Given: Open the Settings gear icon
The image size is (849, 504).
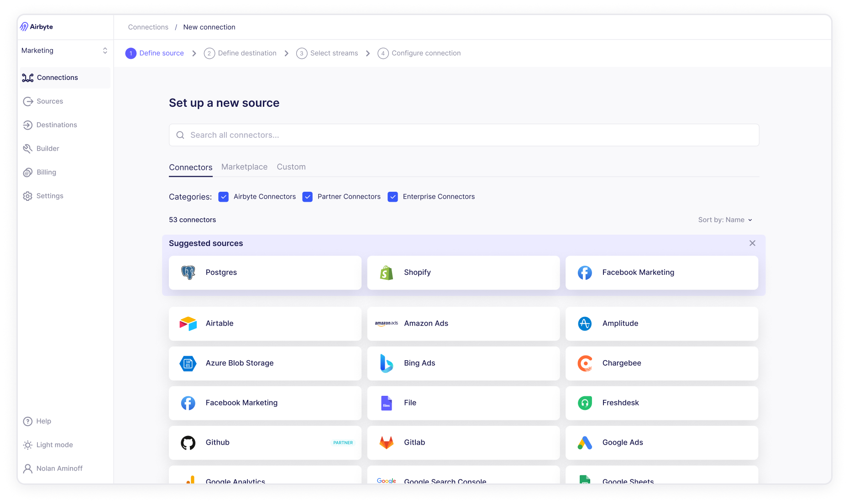Looking at the screenshot, I should 28,196.
